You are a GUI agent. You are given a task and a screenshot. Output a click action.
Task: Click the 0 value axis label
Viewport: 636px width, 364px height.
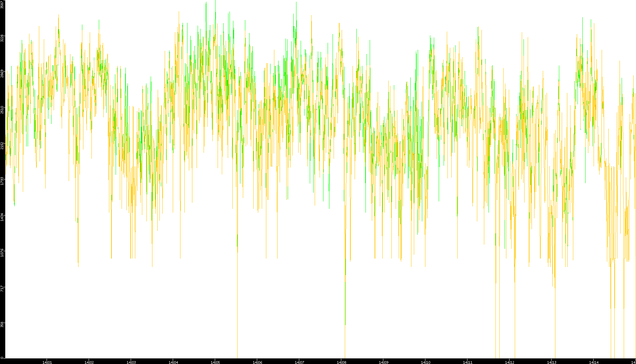point(2,358)
